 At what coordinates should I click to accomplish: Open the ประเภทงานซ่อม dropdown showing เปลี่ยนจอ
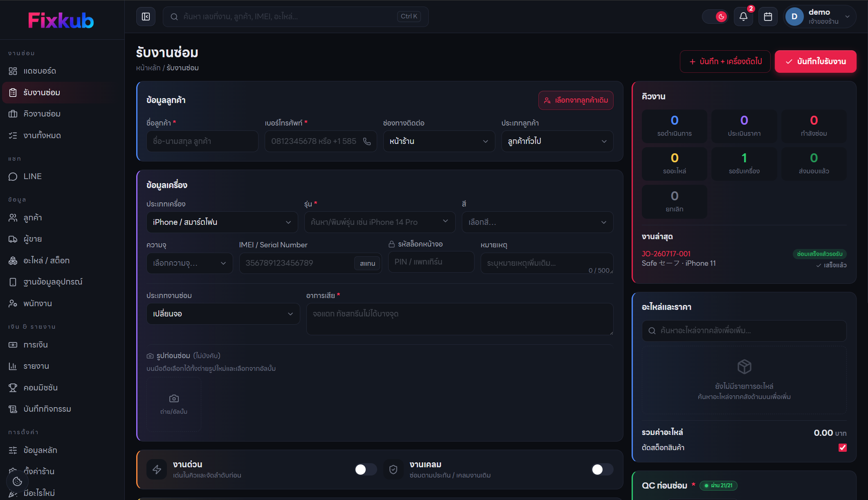coord(223,314)
